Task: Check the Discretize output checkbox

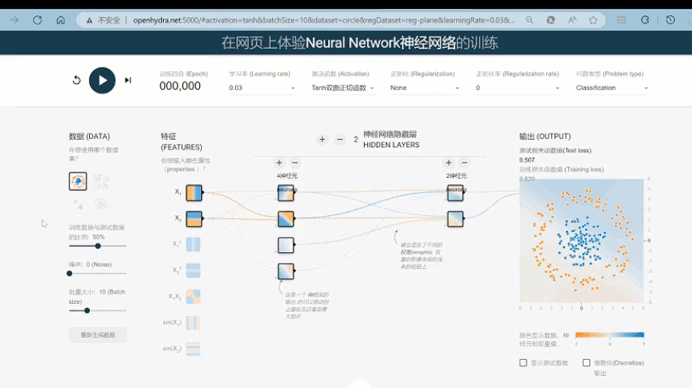Action: tap(586, 363)
